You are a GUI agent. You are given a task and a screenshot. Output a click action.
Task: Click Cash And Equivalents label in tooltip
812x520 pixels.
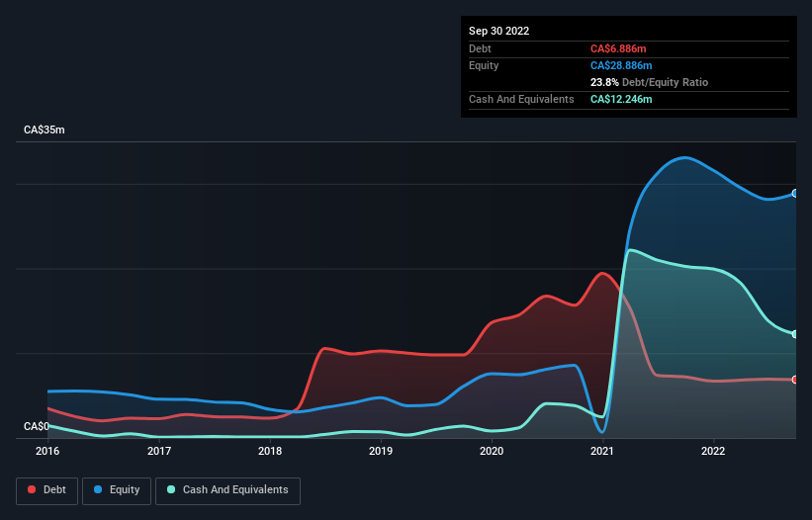pos(521,99)
